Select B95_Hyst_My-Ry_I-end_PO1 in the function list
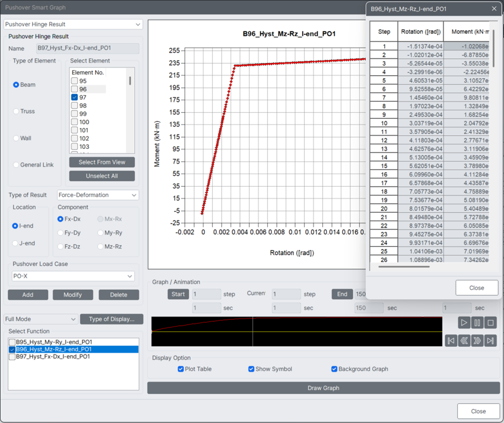Image resolution: width=504 pixels, height=423 pixels. pos(54,342)
